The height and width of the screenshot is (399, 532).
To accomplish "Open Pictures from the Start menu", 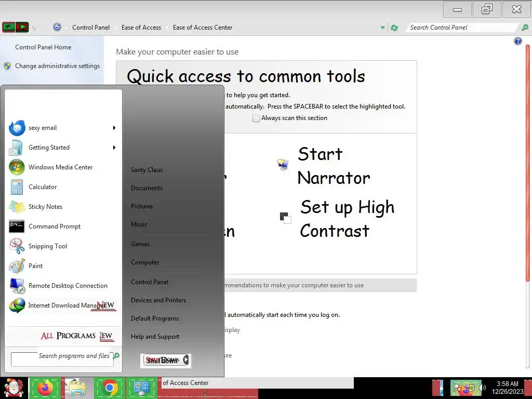I will (x=142, y=206).
